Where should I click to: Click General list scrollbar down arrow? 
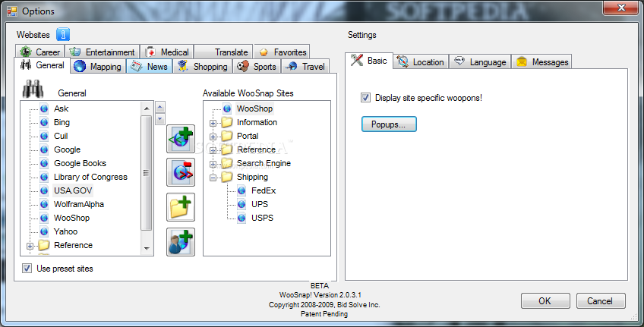point(147,249)
